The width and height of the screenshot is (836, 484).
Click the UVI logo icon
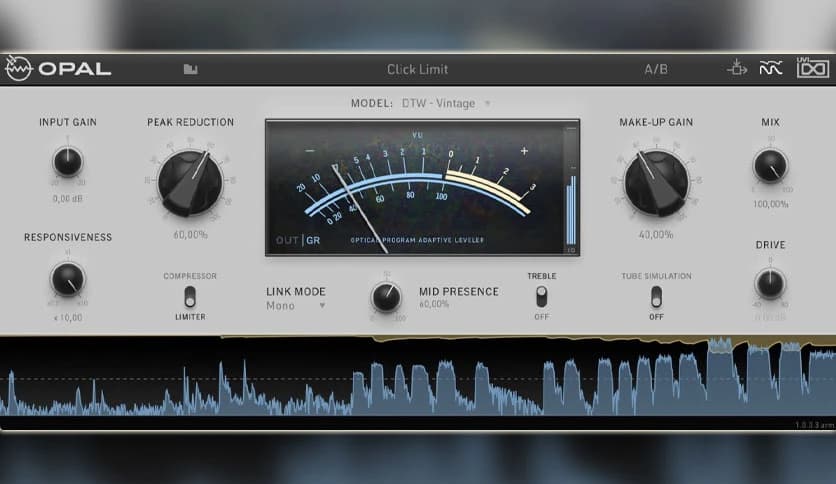coord(813,68)
